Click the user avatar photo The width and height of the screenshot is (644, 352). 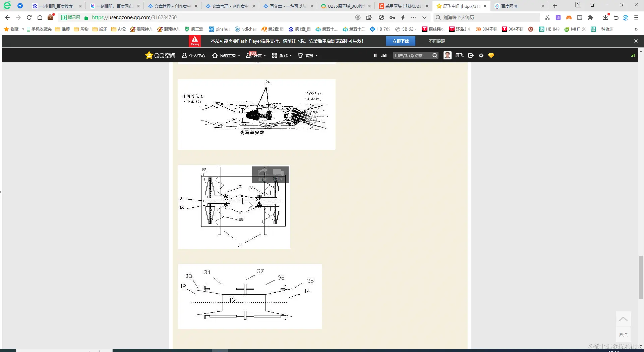[x=448, y=55]
